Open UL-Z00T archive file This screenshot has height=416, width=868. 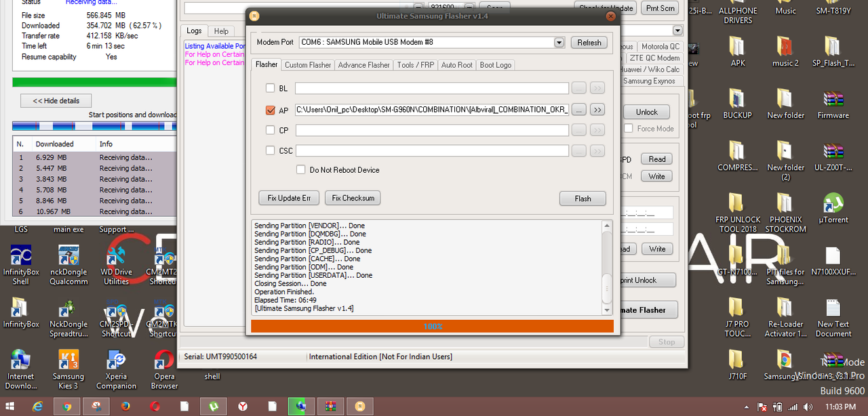point(833,156)
